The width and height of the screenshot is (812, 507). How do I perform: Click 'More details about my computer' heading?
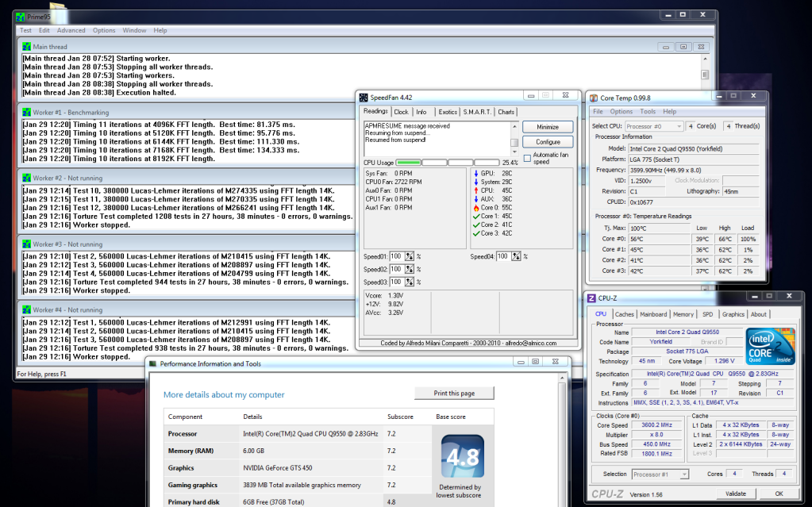point(224,394)
